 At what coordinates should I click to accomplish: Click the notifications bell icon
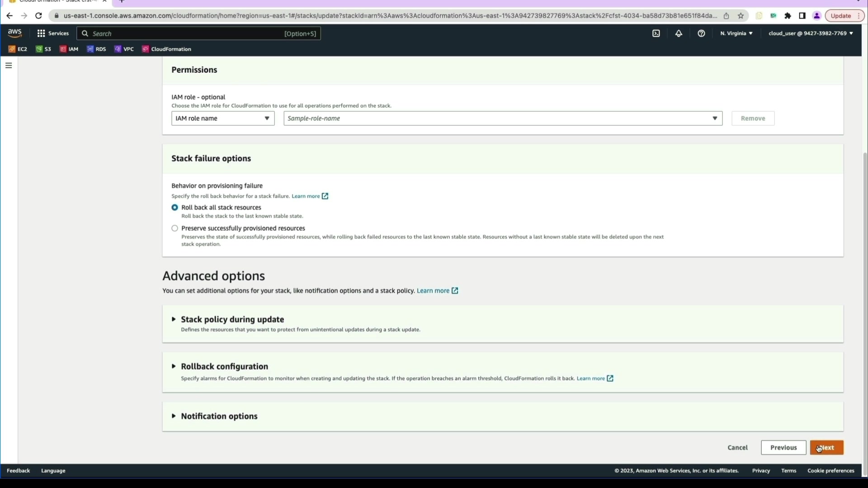click(679, 33)
